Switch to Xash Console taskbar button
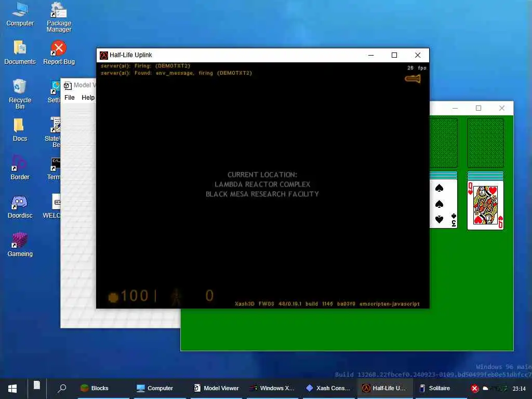The height and width of the screenshot is (399, 532). pyautogui.click(x=328, y=388)
